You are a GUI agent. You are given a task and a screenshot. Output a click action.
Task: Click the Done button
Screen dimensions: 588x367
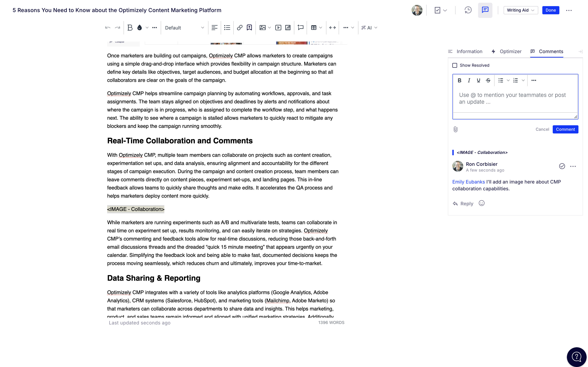pyautogui.click(x=551, y=10)
